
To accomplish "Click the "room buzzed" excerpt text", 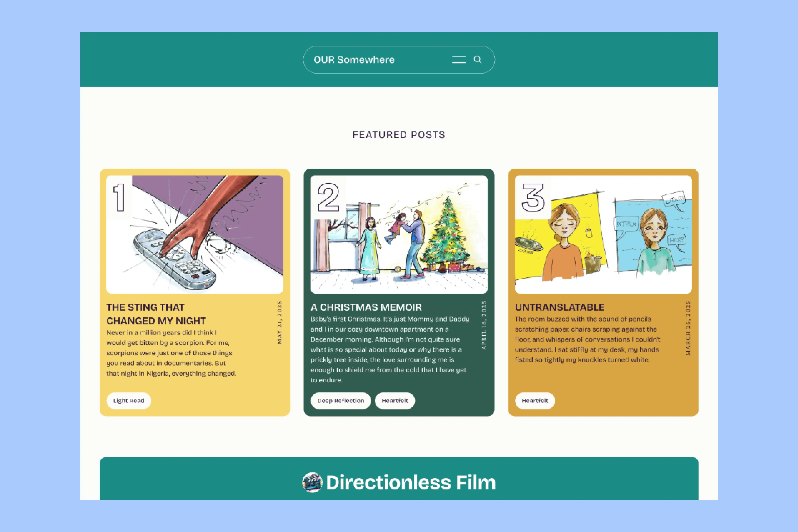I will (588, 339).
